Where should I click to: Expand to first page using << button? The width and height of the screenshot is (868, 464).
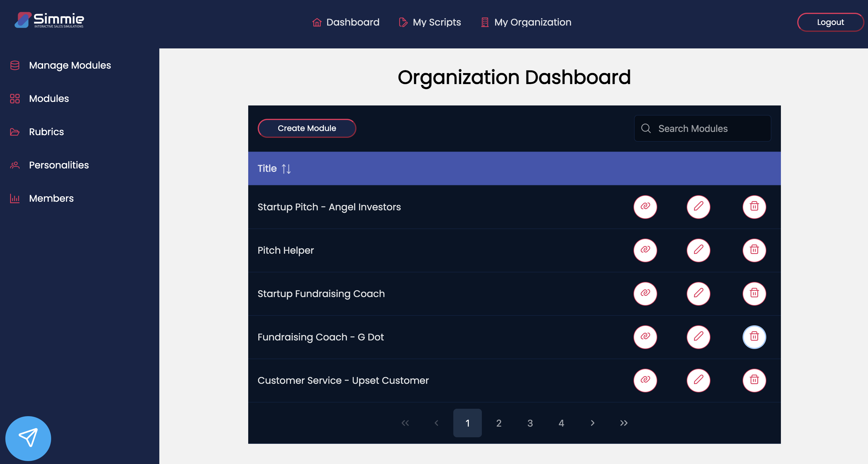tap(405, 423)
